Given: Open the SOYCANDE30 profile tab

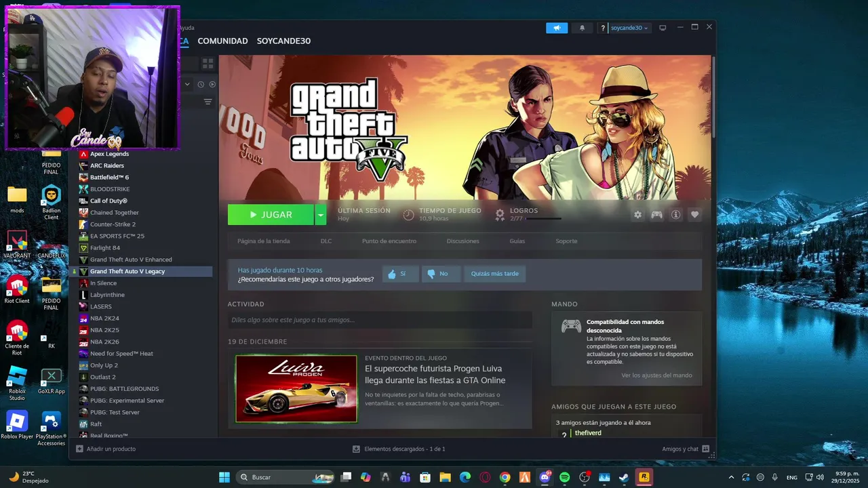Looking at the screenshot, I should (x=283, y=41).
